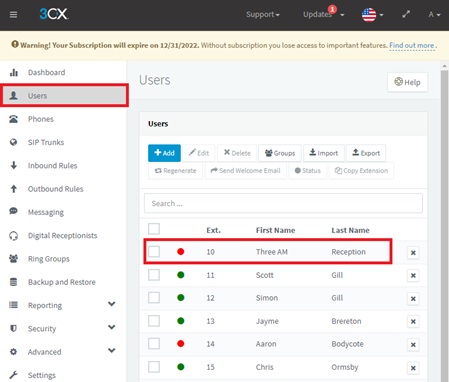Click the blue Add button
The width and height of the screenshot is (449, 382).
pyautogui.click(x=164, y=153)
